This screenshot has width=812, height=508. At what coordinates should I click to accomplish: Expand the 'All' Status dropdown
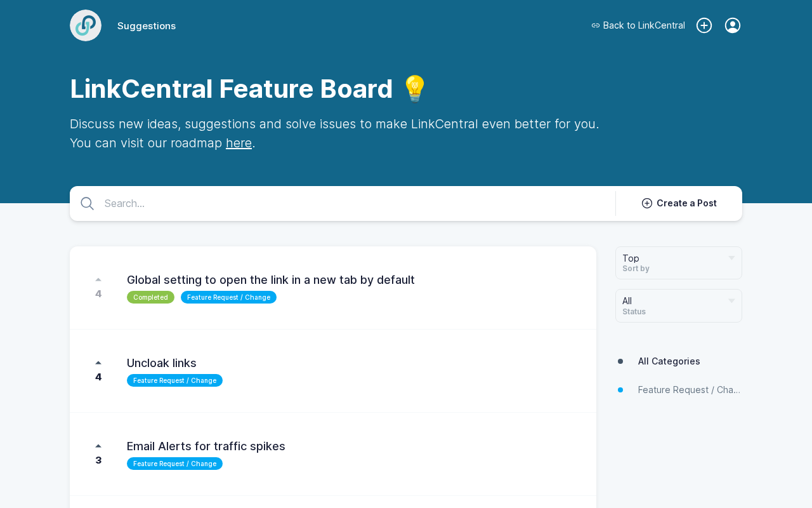tap(672, 305)
